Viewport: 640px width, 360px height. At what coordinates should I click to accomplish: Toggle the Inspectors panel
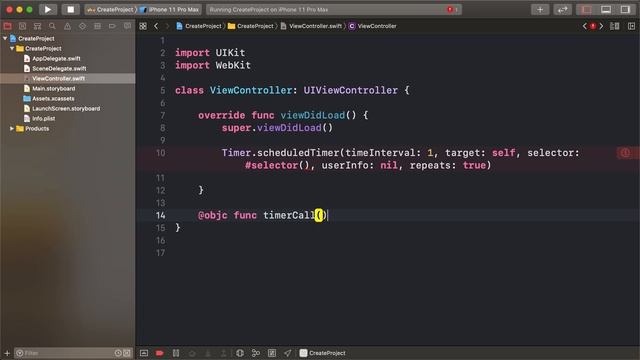coord(625,9)
